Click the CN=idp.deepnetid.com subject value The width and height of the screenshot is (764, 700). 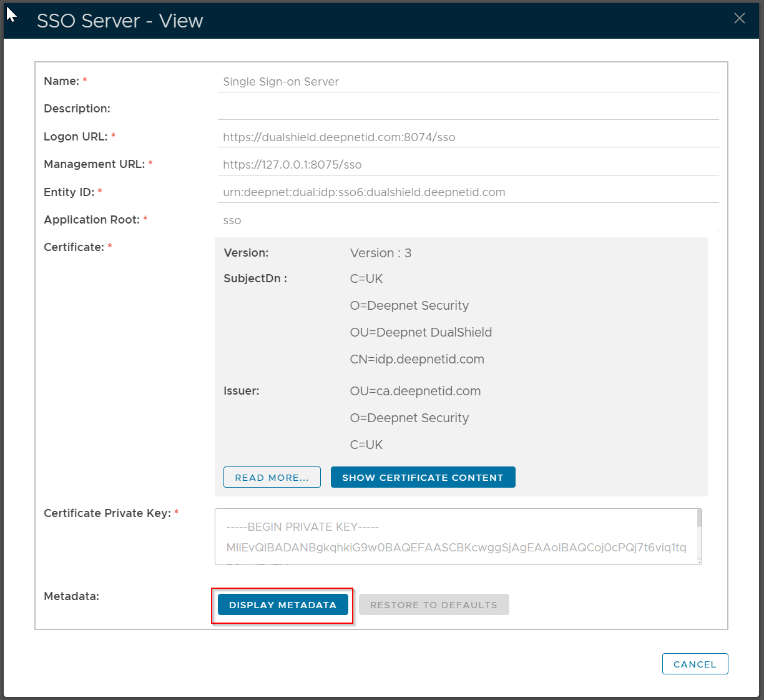click(417, 360)
